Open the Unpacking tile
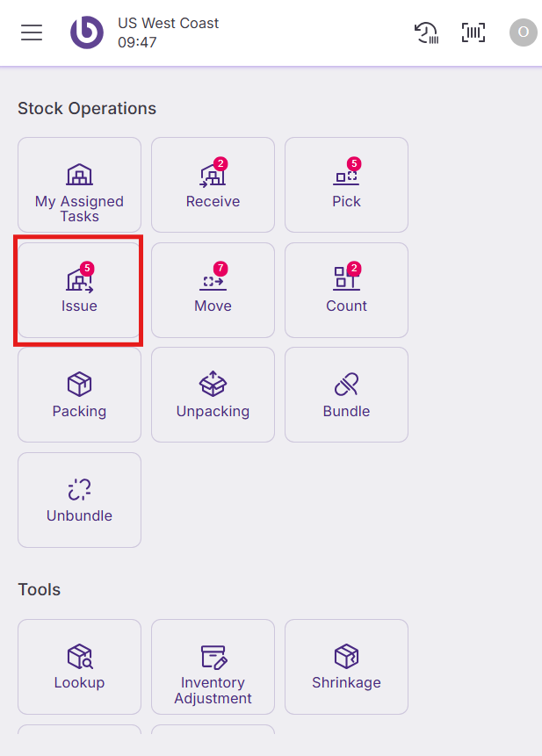The width and height of the screenshot is (542, 756). [x=213, y=395]
